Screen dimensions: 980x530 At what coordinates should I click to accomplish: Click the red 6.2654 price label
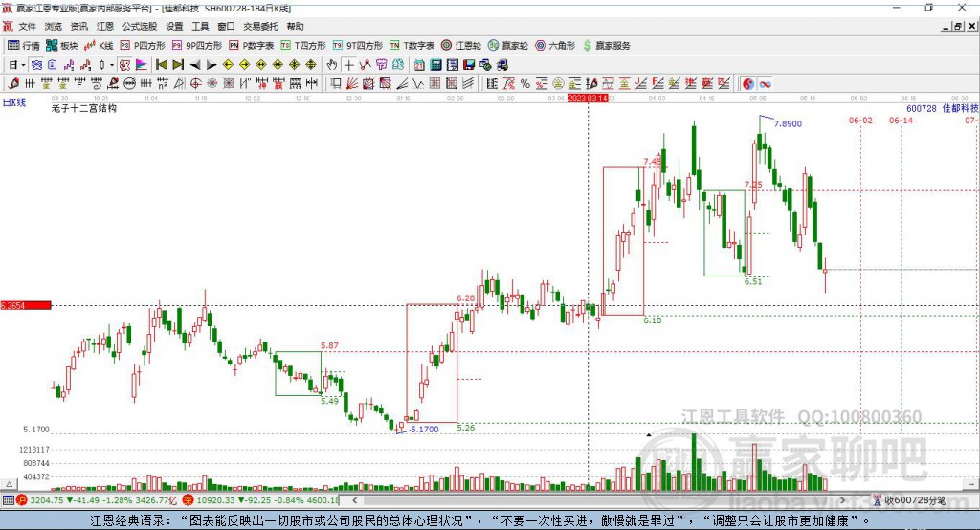click(x=26, y=305)
